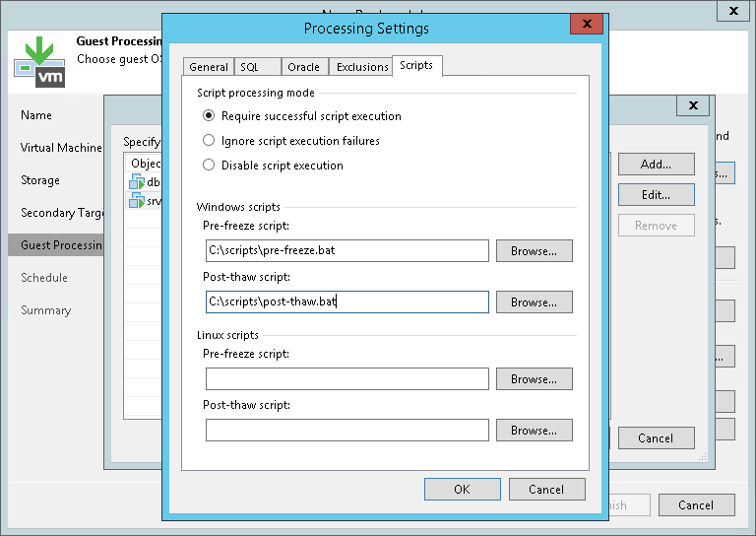This screenshot has height=536, width=756.
Task: Switch to the General tab
Action: [x=209, y=67]
